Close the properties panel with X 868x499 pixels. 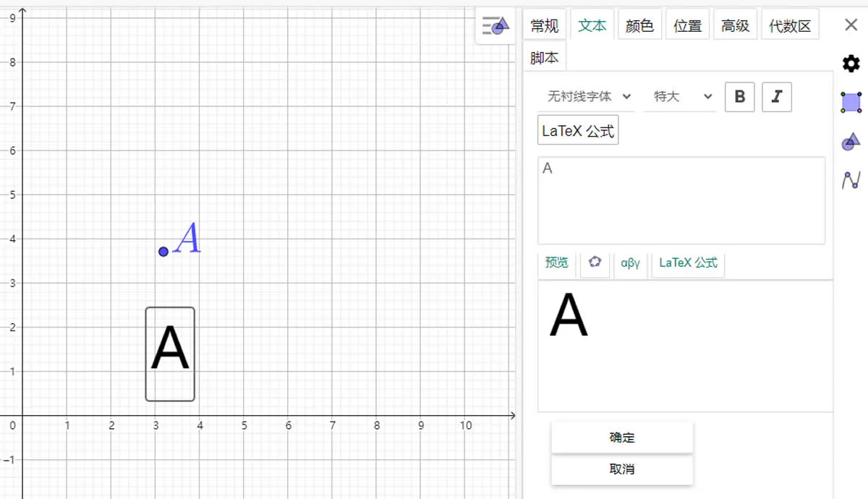click(x=851, y=25)
